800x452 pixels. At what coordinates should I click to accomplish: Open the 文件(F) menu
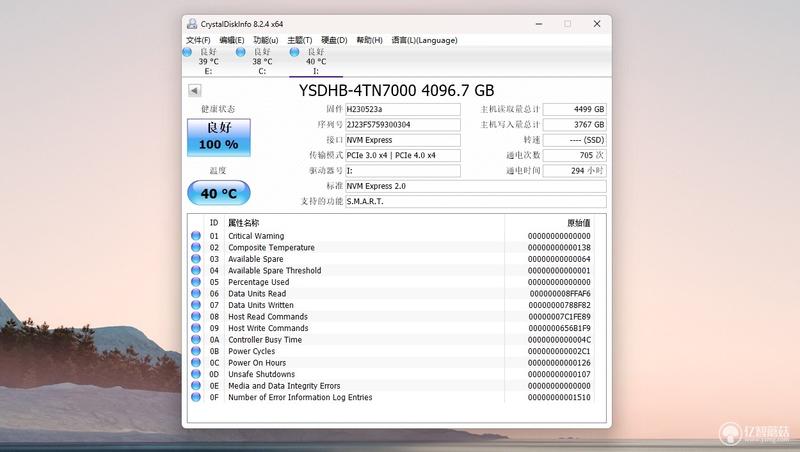pyautogui.click(x=198, y=40)
